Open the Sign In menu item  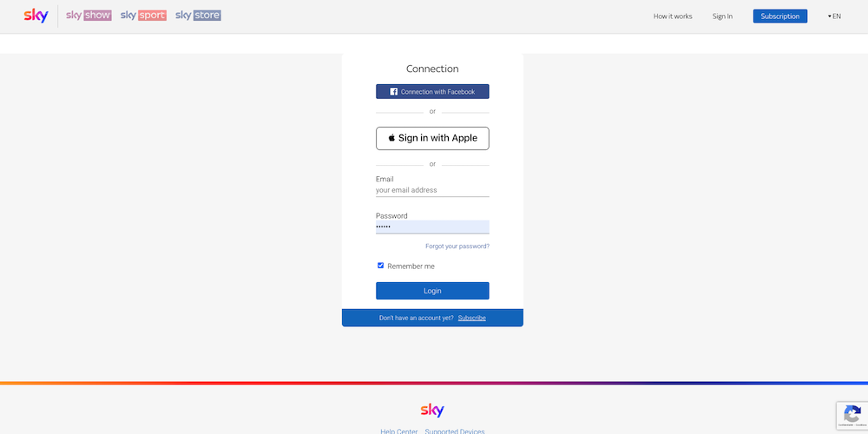[x=722, y=16]
